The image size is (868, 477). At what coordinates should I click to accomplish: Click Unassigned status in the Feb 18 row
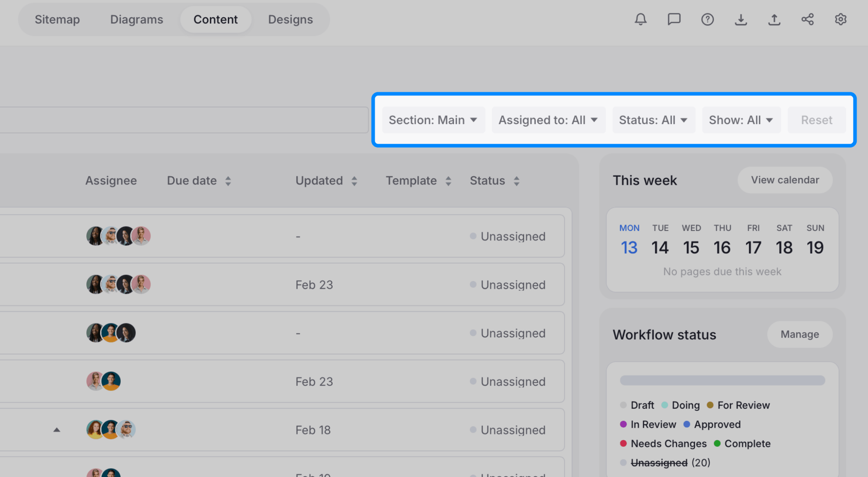508,430
